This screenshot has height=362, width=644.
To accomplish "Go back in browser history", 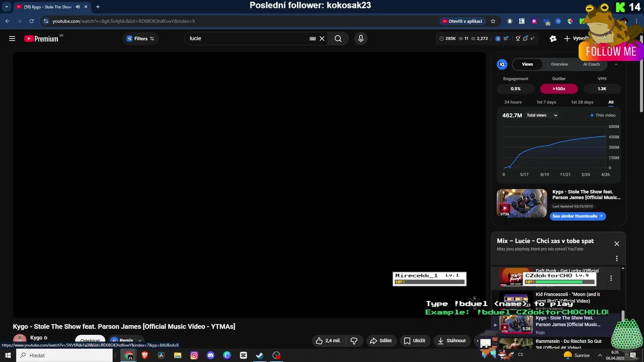I will coord(7,21).
